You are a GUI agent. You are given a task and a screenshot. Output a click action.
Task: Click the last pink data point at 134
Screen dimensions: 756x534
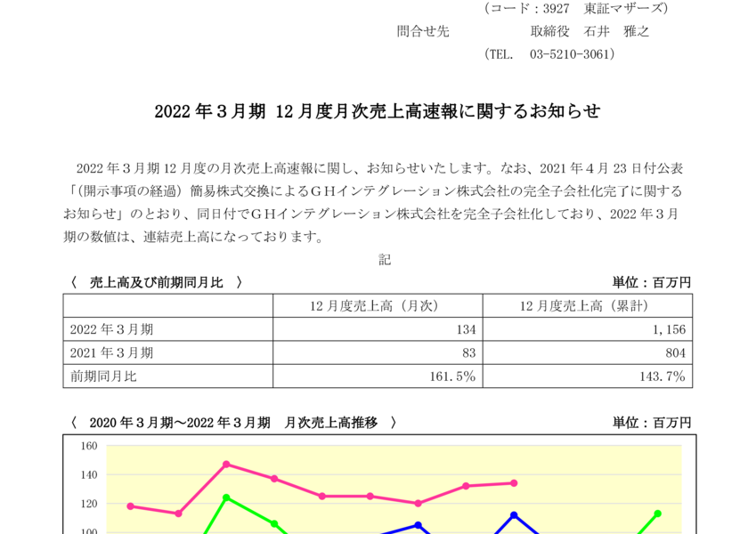(x=514, y=483)
